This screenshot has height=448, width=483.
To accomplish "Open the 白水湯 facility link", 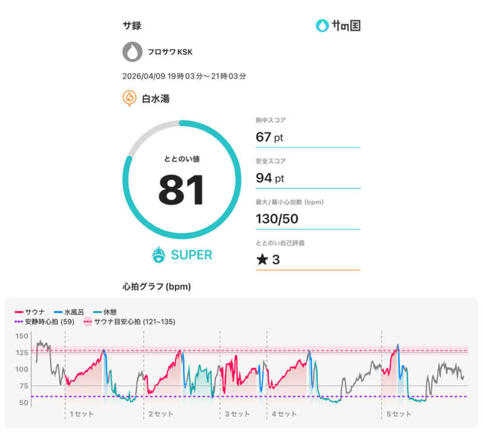I will [x=155, y=98].
